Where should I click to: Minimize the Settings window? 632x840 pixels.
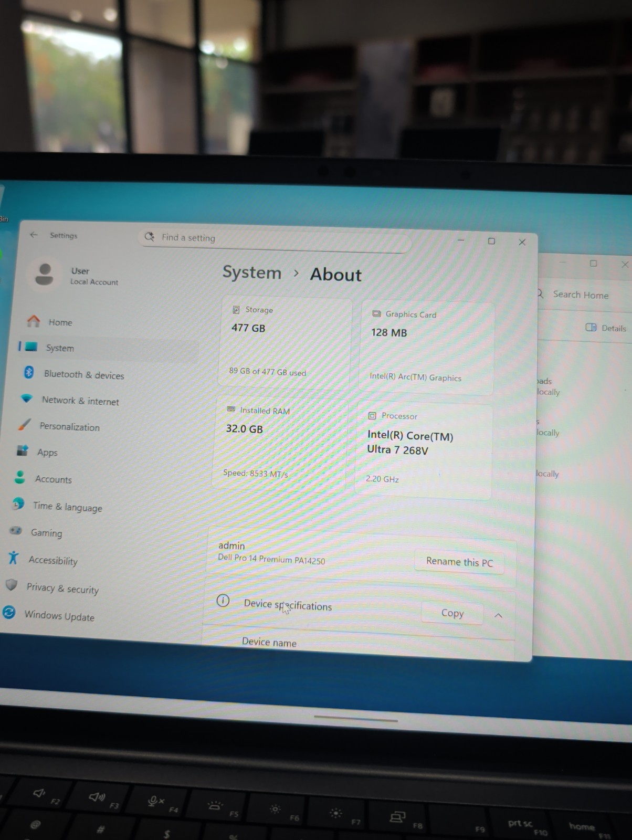(x=461, y=240)
